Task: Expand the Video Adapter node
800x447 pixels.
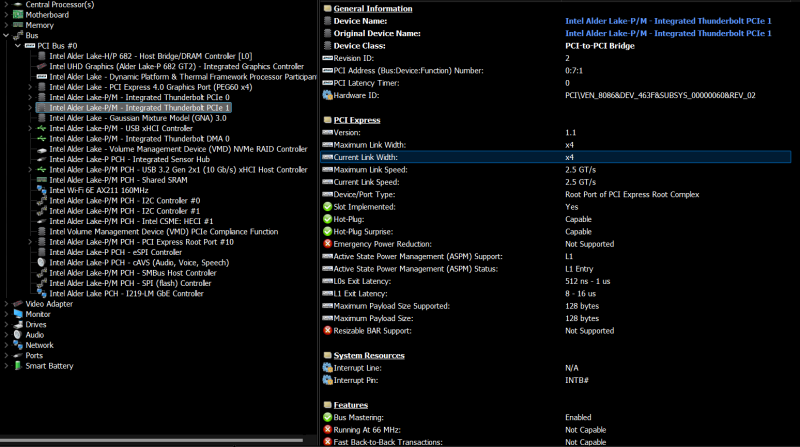Action: point(6,304)
